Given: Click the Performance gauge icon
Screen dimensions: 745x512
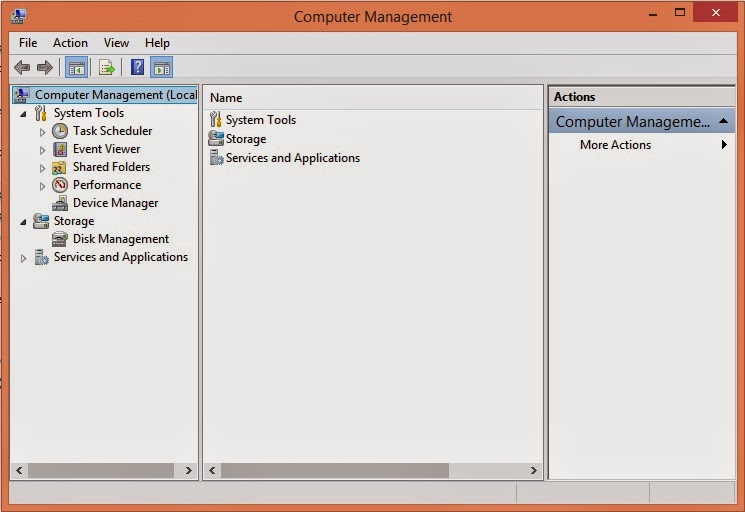Looking at the screenshot, I should pyautogui.click(x=60, y=185).
